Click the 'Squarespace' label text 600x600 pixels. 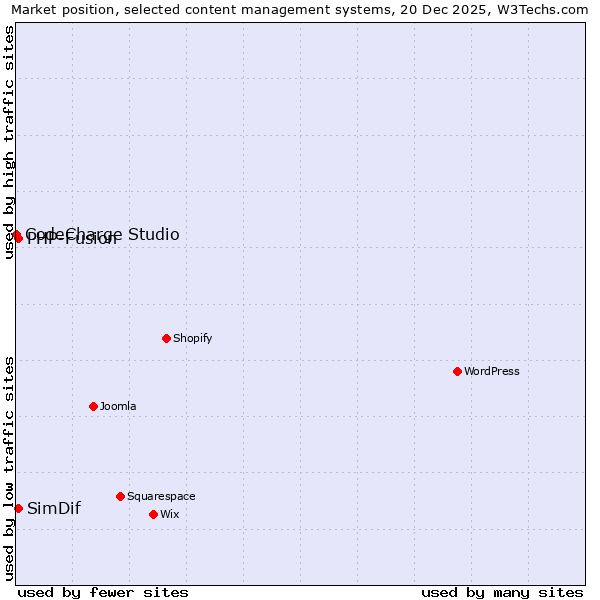click(x=161, y=496)
